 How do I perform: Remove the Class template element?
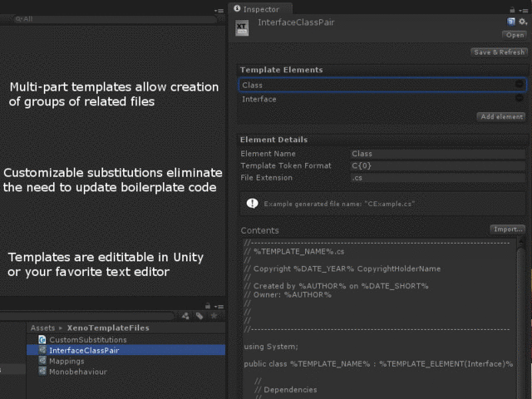click(x=520, y=84)
